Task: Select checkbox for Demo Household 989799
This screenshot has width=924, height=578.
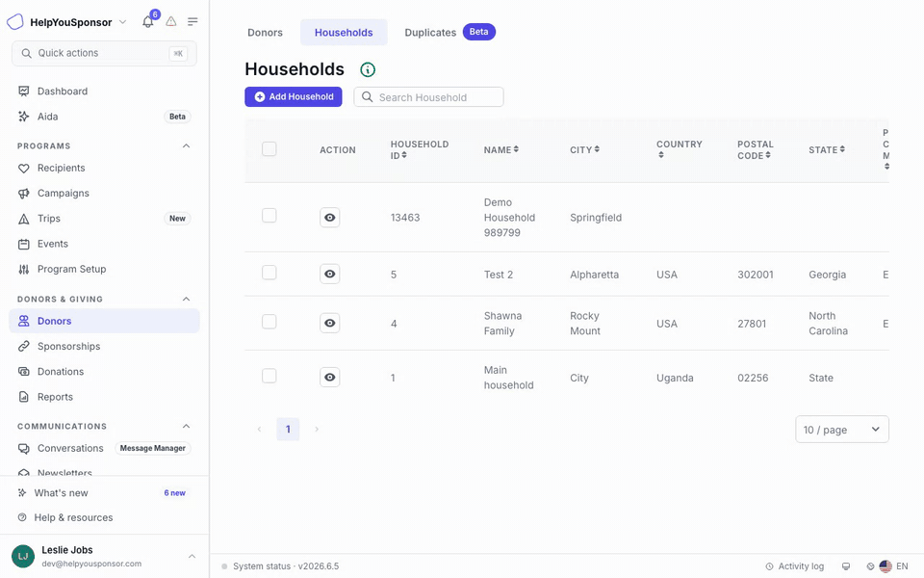Action: [269, 215]
